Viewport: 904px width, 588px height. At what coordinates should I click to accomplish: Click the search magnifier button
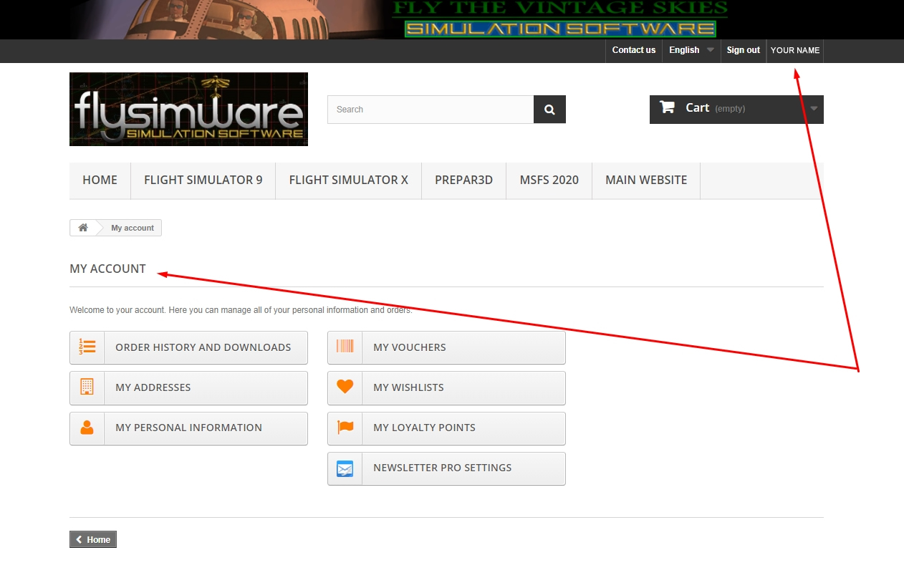click(549, 110)
